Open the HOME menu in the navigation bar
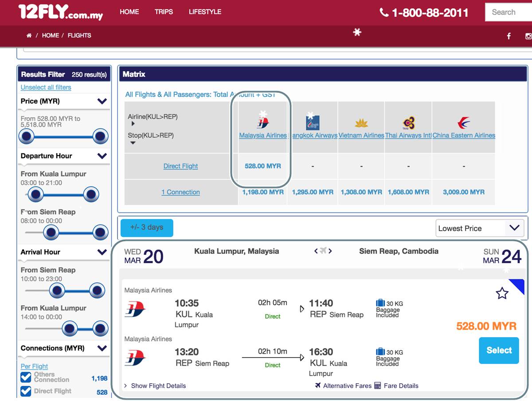The height and width of the screenshot is (401, 532). (x=129, y=12)
